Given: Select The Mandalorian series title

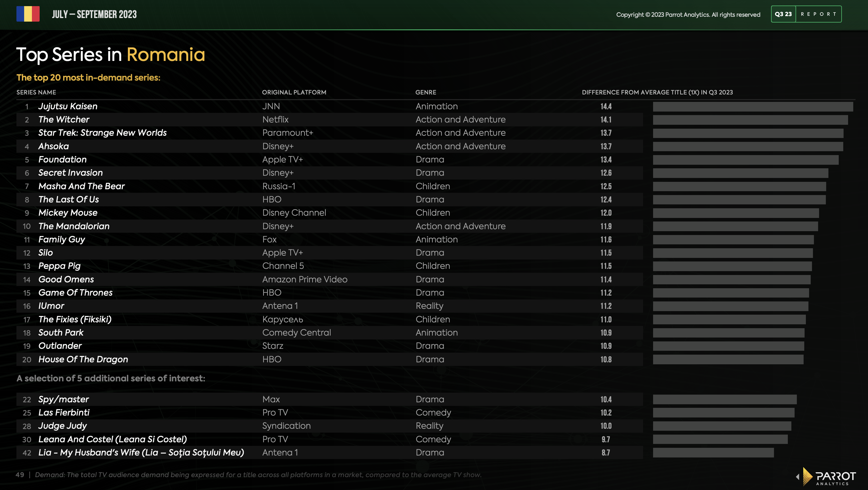Looking at the screenshot, I should point(74,226).
